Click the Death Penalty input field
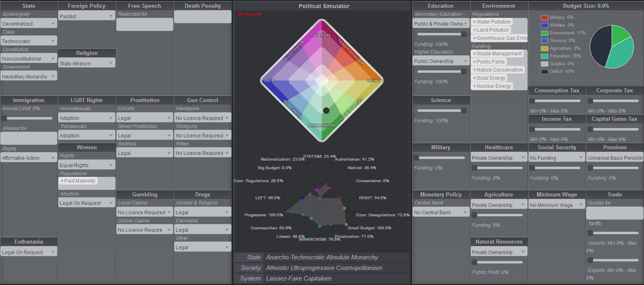Screen dimensions: 644x285 [203, 17]
